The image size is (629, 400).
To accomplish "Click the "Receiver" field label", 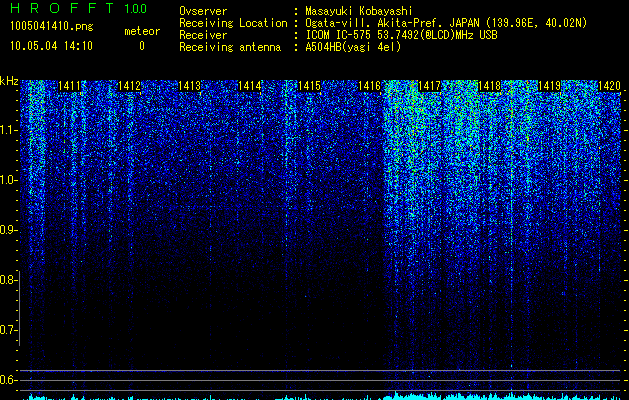I will pyautogui.click(x=203, y=35).
